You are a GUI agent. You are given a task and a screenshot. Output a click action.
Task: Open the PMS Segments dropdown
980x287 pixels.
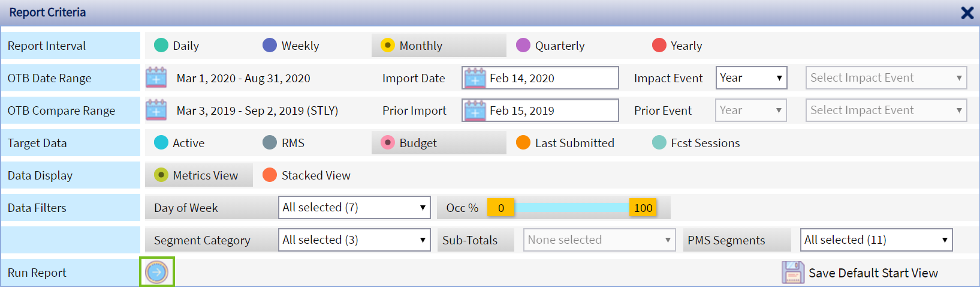click(x=876, y=240)
